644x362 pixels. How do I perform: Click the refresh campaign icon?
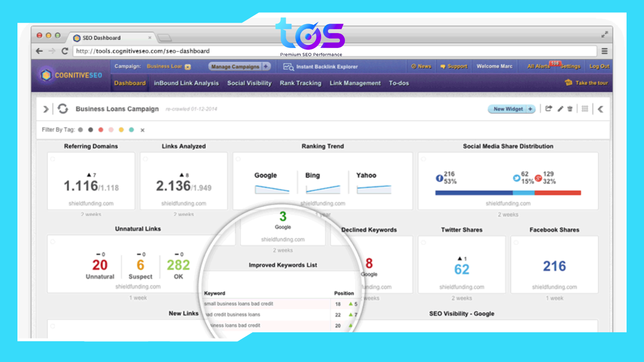pos(63,109)
